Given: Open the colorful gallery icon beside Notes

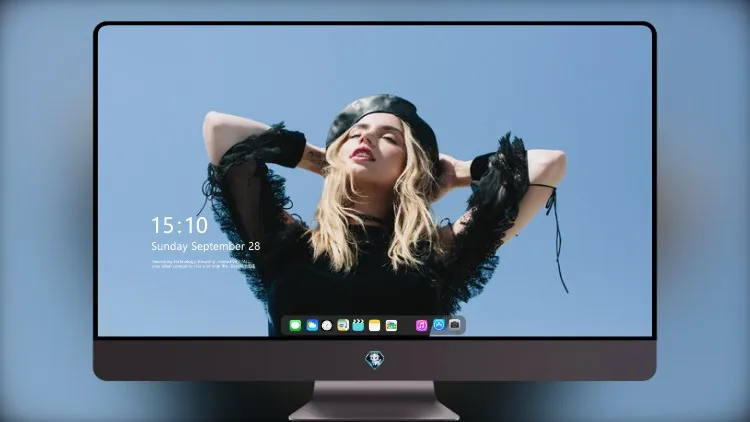Looking at the screenshot, I should coord(391,325).
